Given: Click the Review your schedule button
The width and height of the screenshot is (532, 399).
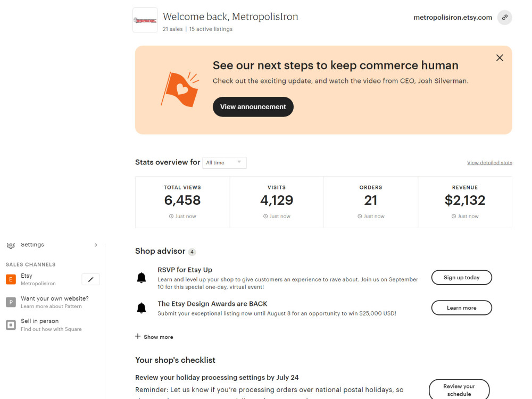Looking at the screenshot, I should pos(459,389).
